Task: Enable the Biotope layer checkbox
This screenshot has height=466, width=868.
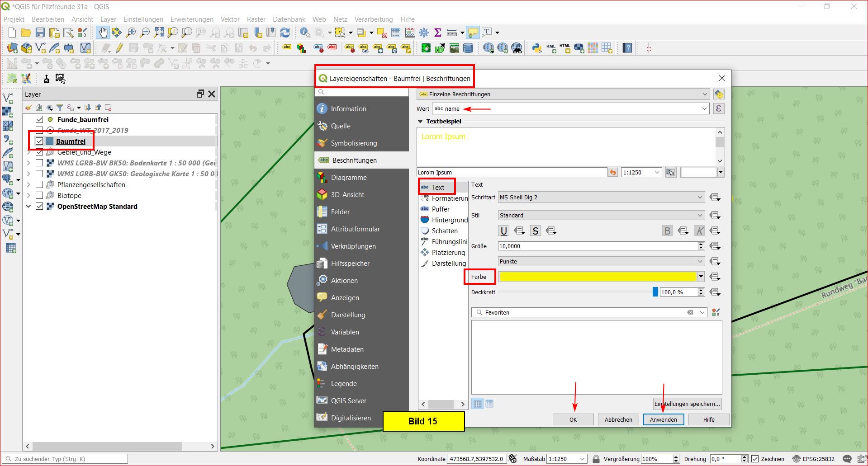Action: pos(39,195)
